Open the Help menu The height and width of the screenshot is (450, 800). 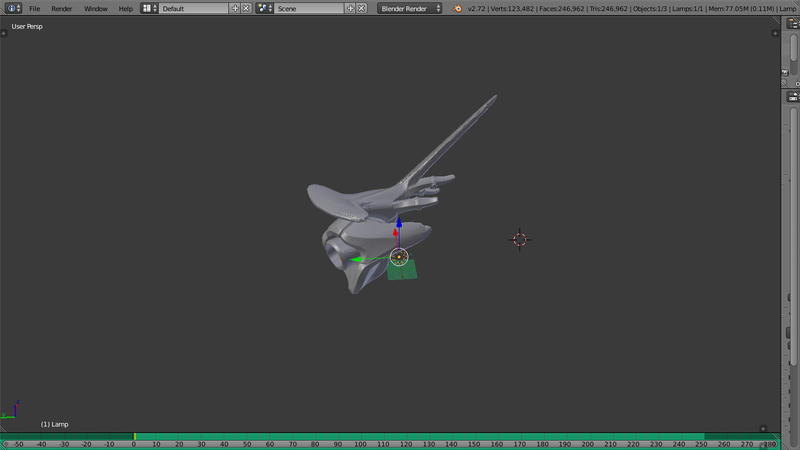pyautogui.click(x=126, y=9)
